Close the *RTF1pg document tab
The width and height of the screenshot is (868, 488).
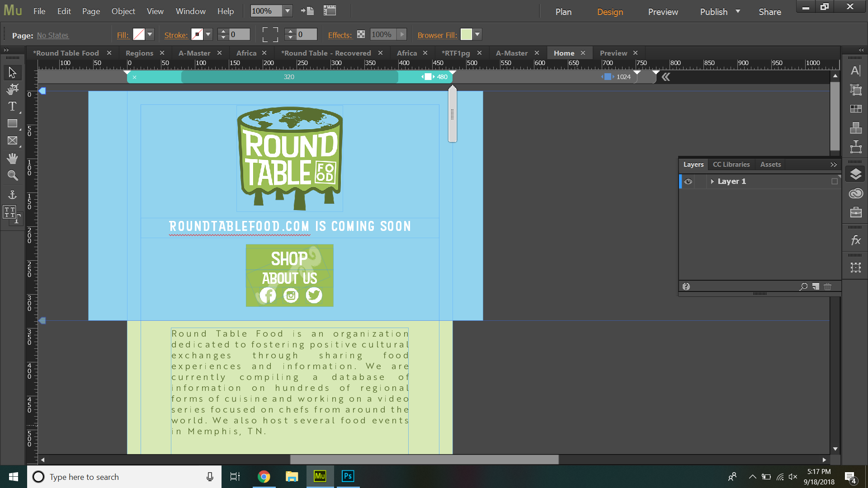click(479, 53)
